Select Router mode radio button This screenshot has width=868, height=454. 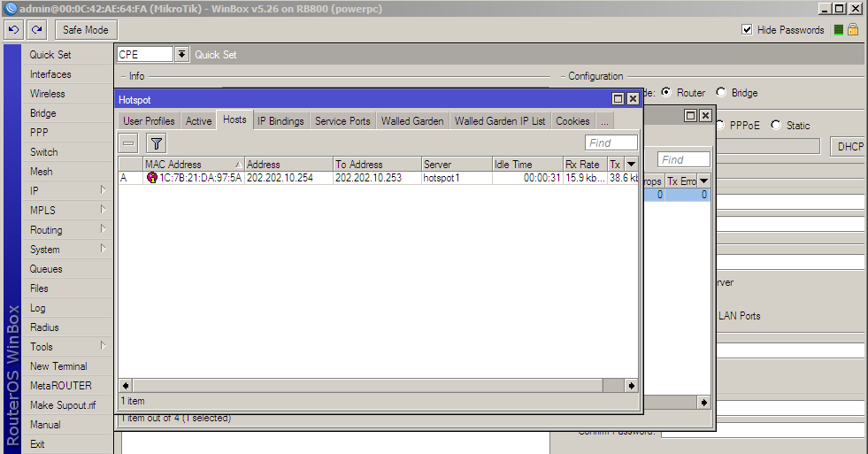[x=666, y=92]
